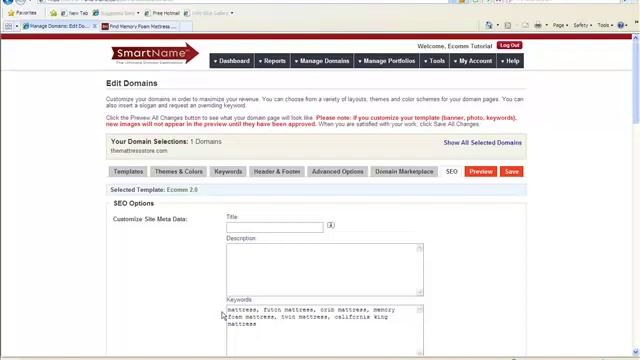Image resolution: width=640 pixels, height=360 pixels.
Task: Click the browser Help question mark icon
Action: click(x=621, y=25)
